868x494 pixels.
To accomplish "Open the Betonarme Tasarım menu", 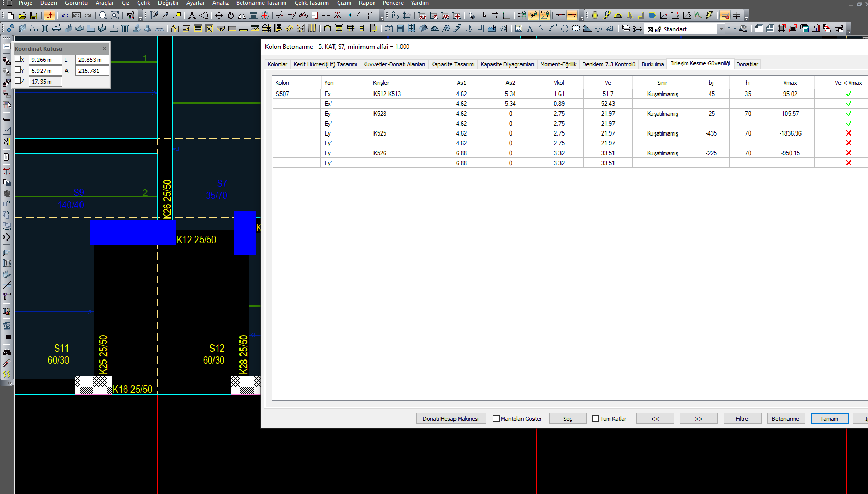I will [261, 3].
